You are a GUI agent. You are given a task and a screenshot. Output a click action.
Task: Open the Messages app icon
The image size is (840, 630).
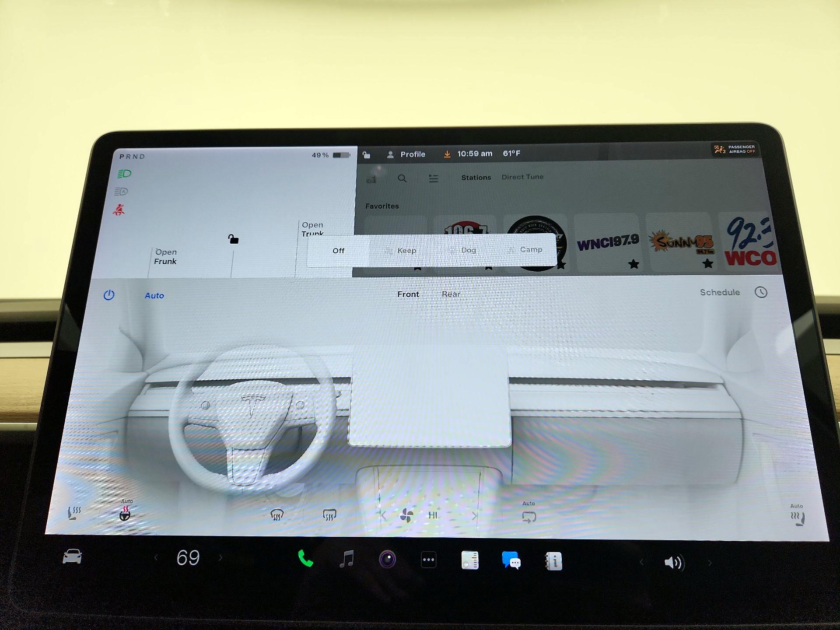coord(511,560)
